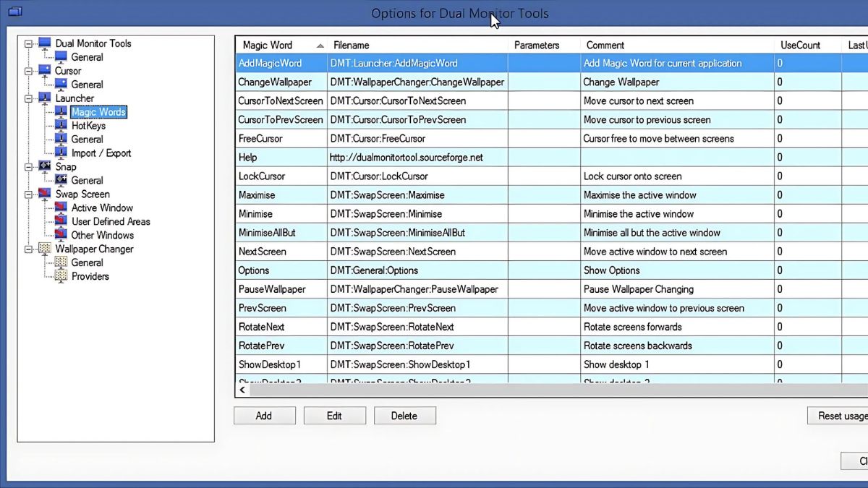Select the PauseWallpaper magic word cell
The height and width of the screenshot is (488, 868).
(281, 288)
